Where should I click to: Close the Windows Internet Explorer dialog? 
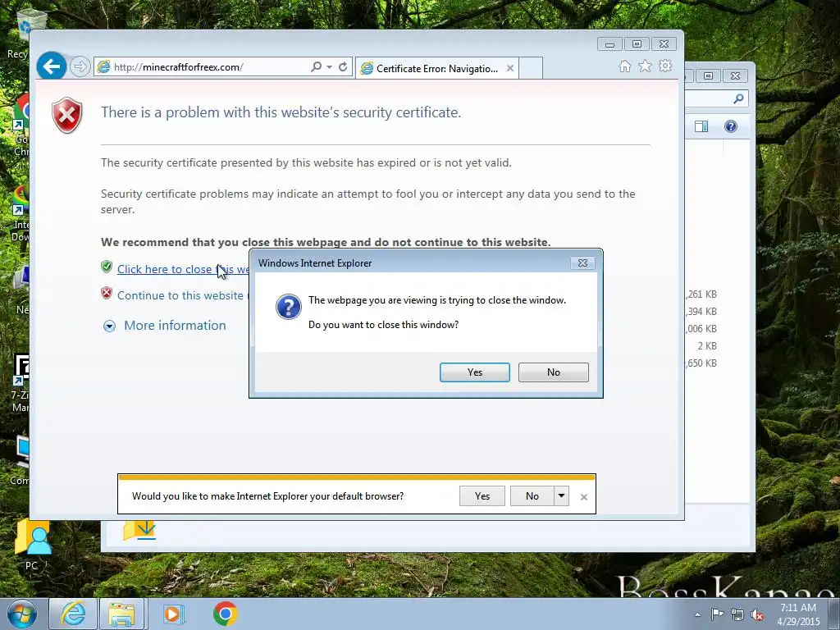583,262
